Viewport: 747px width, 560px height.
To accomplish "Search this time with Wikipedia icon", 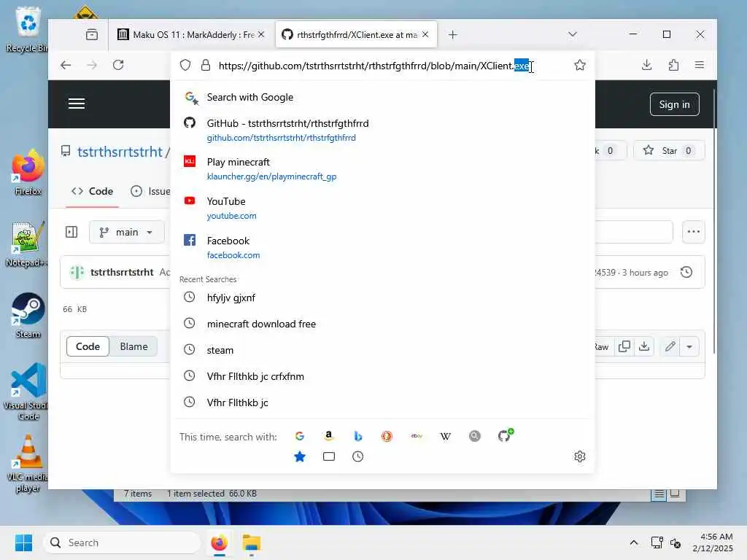I will [x=446, y=436].
